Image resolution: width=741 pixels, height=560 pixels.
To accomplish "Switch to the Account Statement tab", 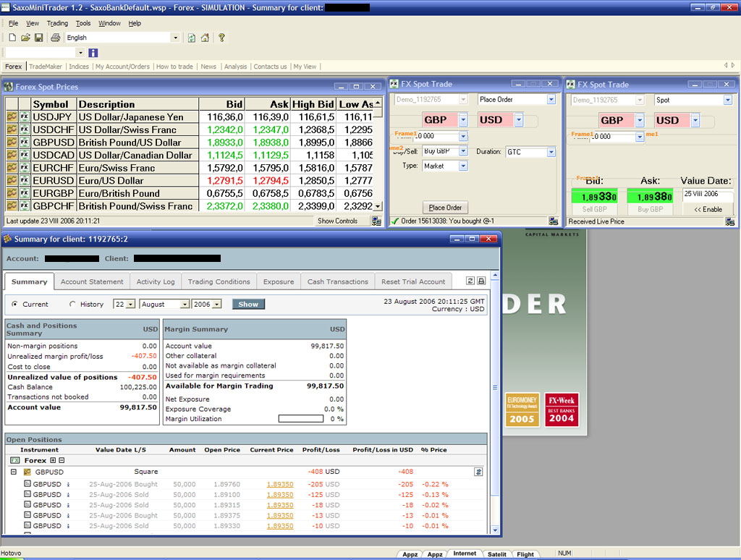I will (x=92, y=281).
